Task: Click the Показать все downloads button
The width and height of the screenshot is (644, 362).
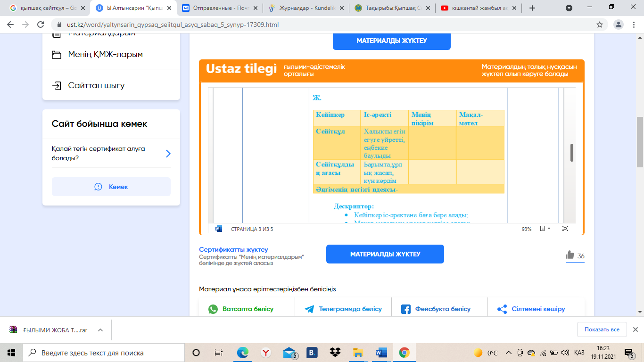Action: 602,329
